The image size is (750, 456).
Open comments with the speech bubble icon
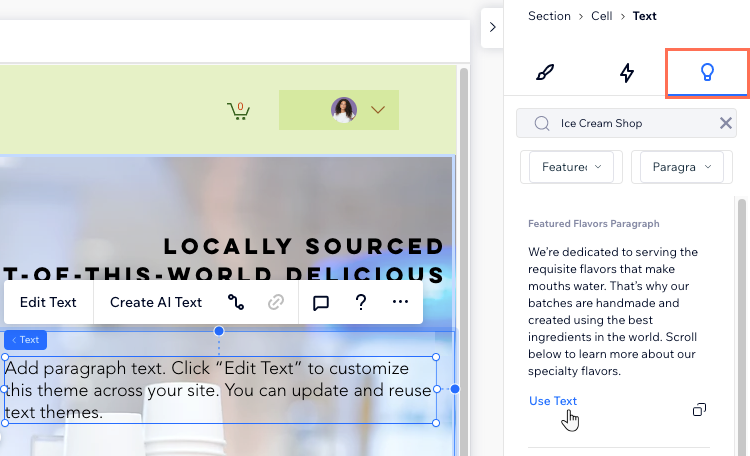coord(320,302)
